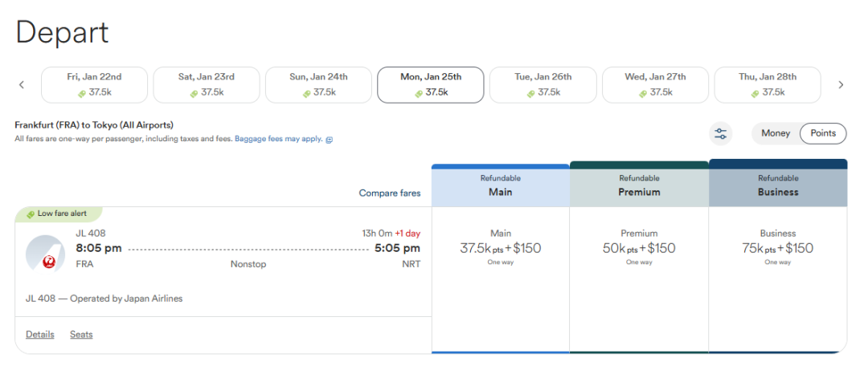Click the Japan Airlines logo
This screenshot has height=366, width=868.
click(46, 253)
